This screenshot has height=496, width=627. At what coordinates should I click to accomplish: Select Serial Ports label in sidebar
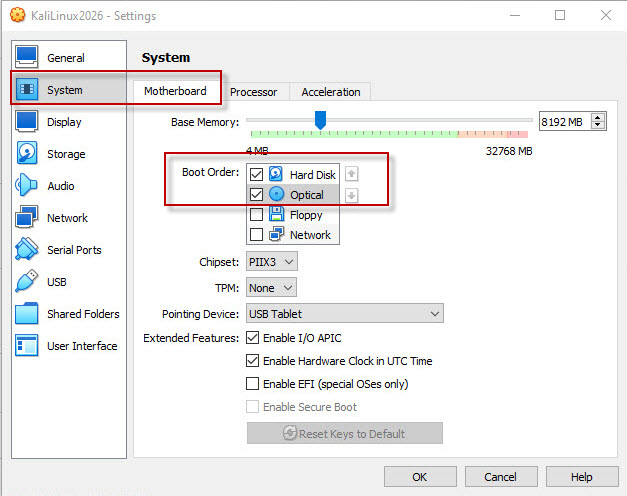(74, 250)
